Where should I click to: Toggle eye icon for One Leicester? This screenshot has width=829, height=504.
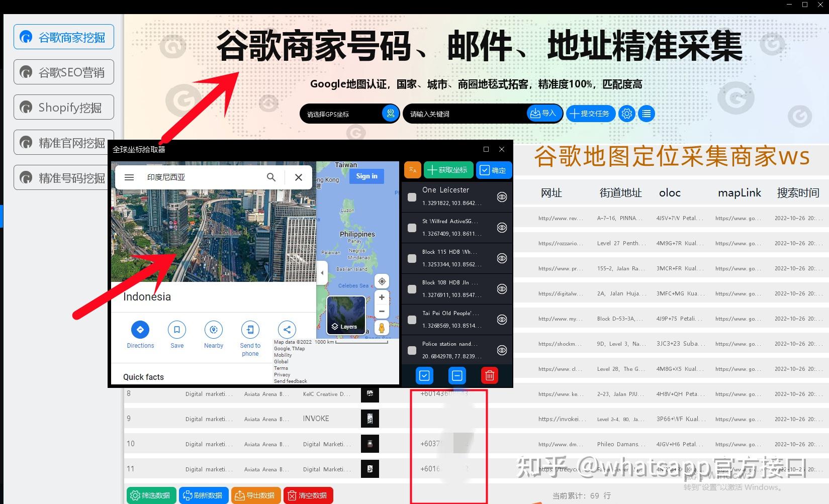[502, 197]
